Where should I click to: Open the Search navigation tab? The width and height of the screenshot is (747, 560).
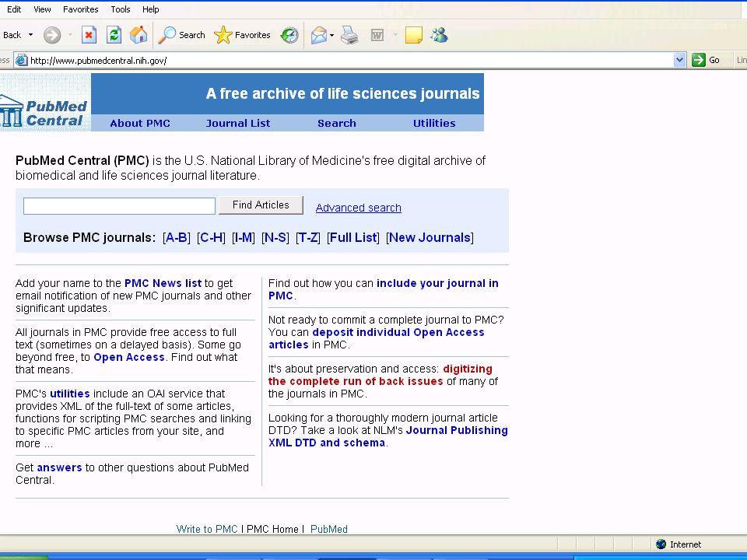pos(337,123)
